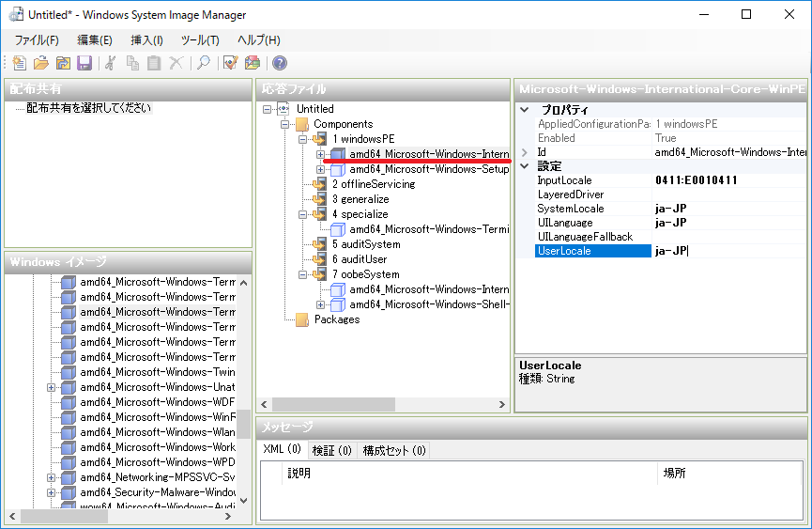Click the SystemLocale value ja-JP
Screen dimensions: 812x529
click(729, 209)
